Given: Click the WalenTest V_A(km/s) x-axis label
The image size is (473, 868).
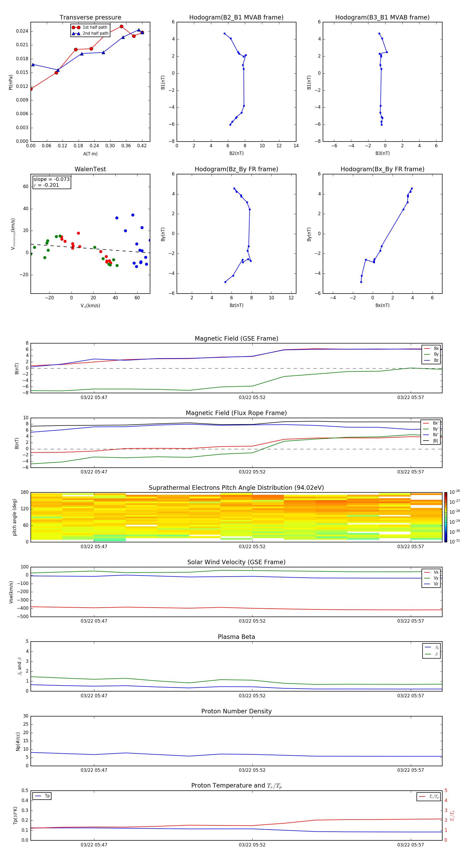Looking at the screenshot, I should click(x=90, y=306).
